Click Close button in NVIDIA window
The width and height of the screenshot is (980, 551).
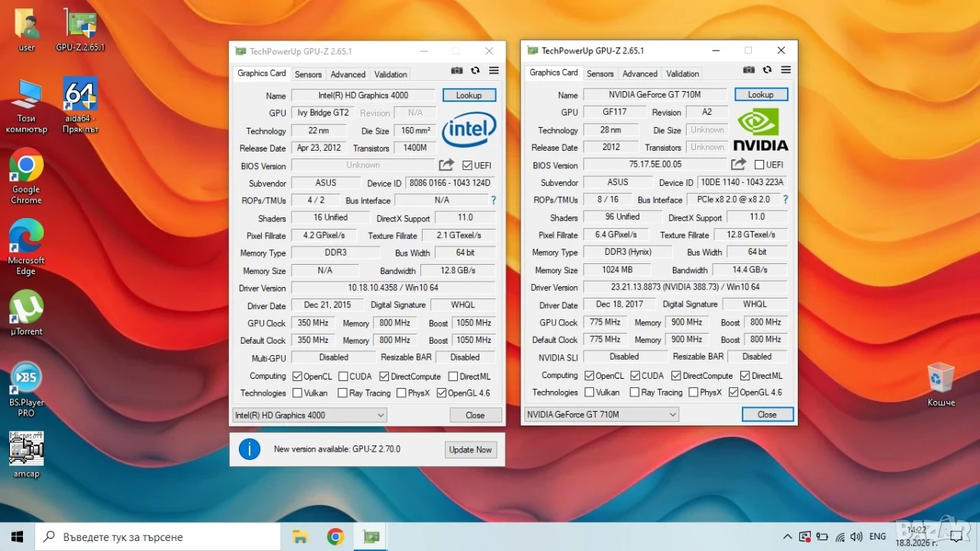[767, 415]
